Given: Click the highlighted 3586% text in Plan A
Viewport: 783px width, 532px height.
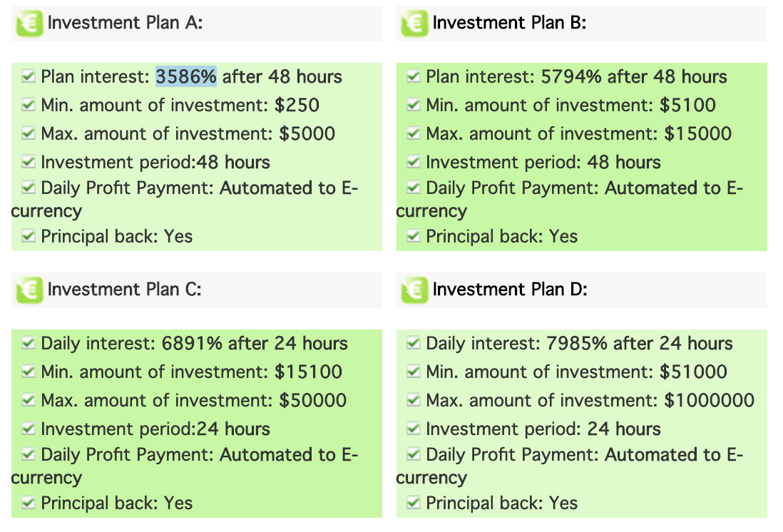Looking at the screenshot, I should (186, 76).
